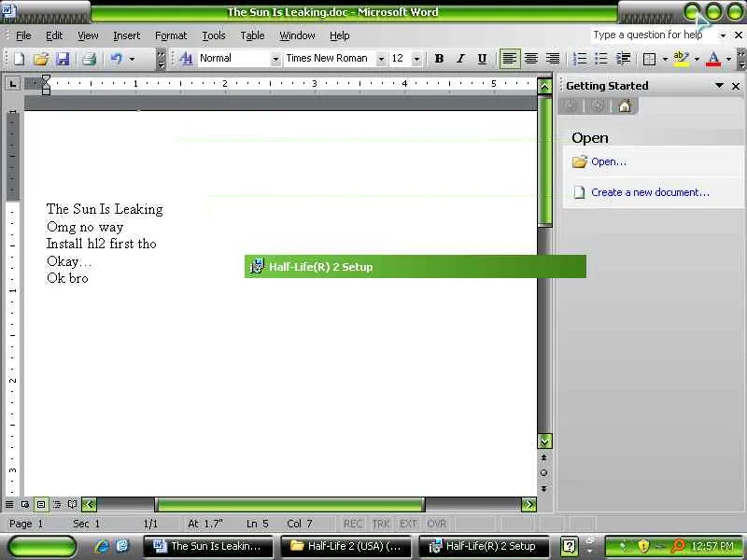Click the task pane Home icon
Screen dimensions: 747x560
[x=625, y=105]
